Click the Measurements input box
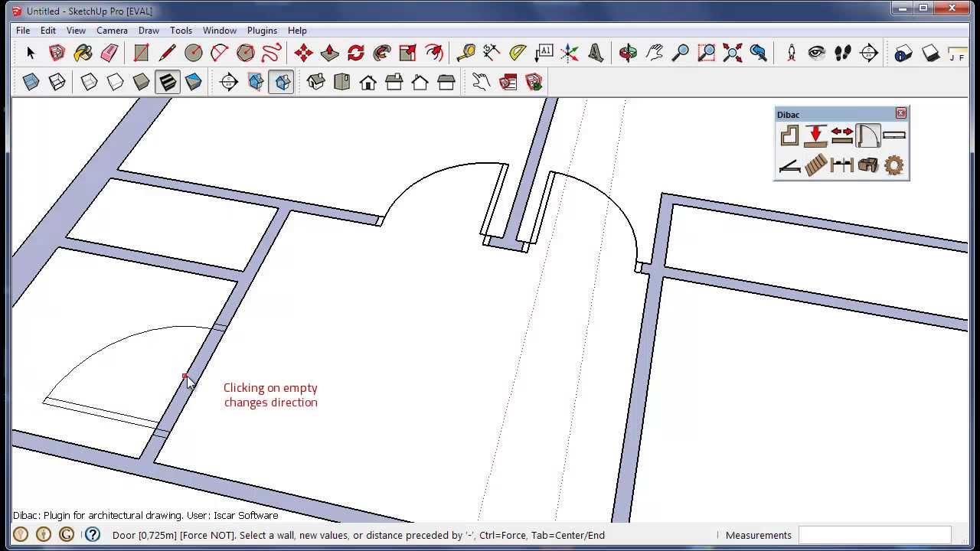Viewport: 980px width, 551px height. point(874,535)
